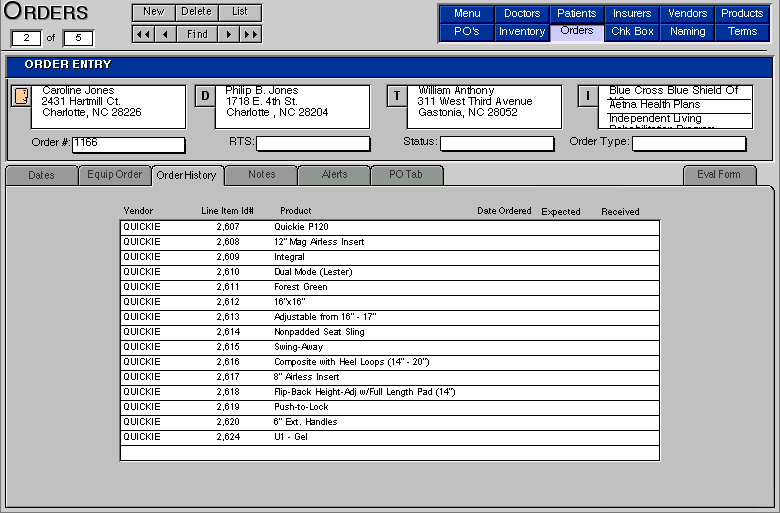This screenshot has height=513, width=780.
Task: Open the Insurers section
Action: tap(632, 13)
